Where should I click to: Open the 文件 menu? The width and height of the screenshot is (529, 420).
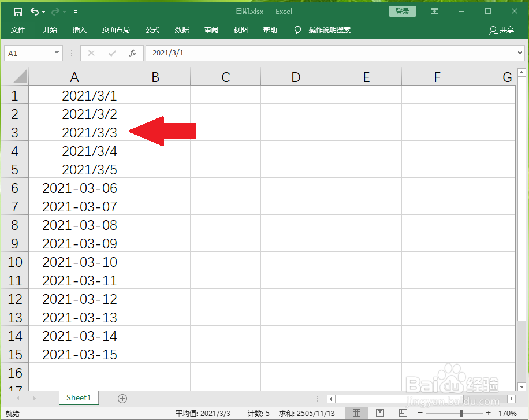click(18, 30)
